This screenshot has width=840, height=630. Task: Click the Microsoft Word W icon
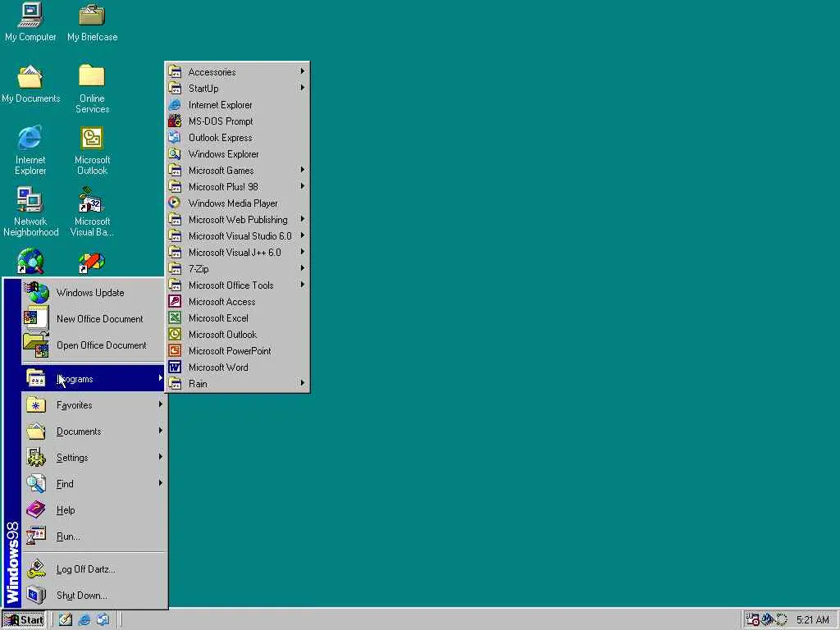pos(175,367)
